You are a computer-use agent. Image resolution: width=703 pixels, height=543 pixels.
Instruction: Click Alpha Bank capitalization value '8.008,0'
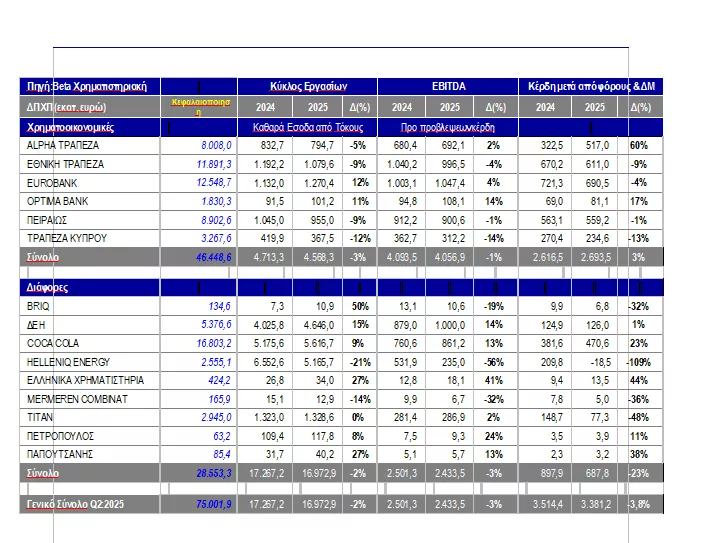pyautogui.click(x=216, y=145)
